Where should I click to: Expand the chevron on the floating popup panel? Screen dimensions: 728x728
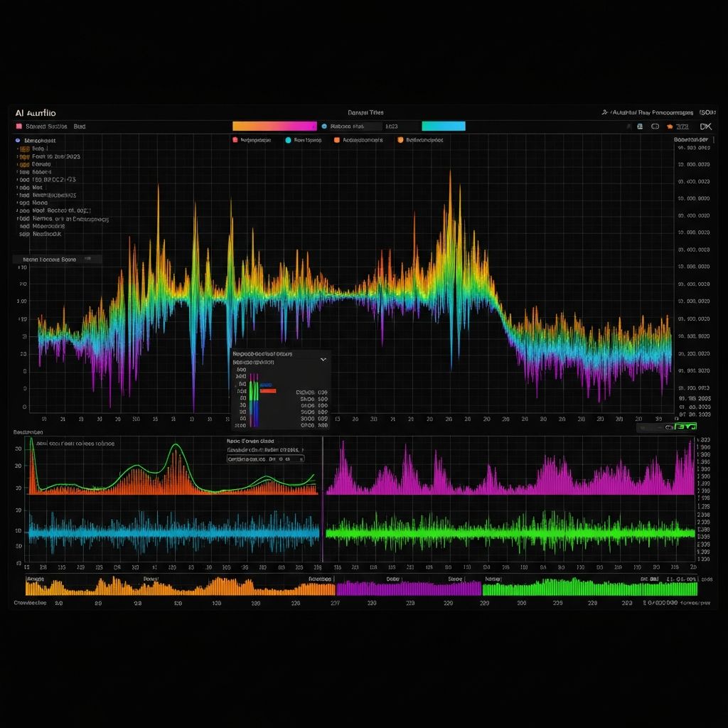[323, 360]
